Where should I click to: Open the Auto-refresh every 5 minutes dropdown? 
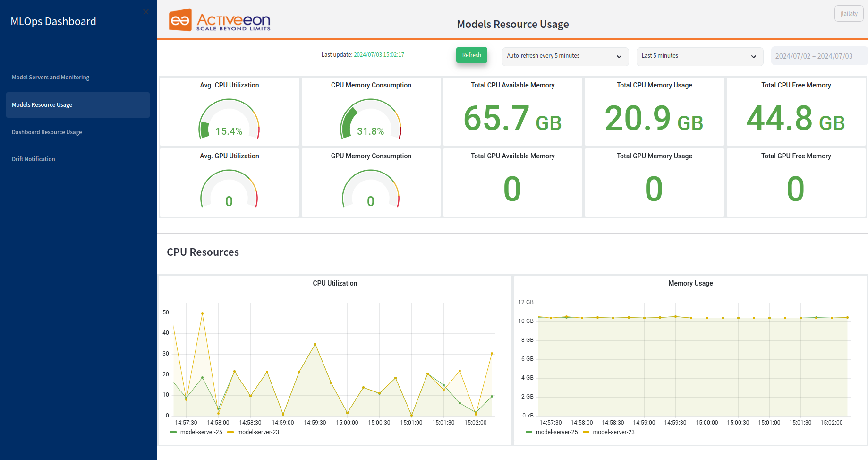tap(565, 56)
